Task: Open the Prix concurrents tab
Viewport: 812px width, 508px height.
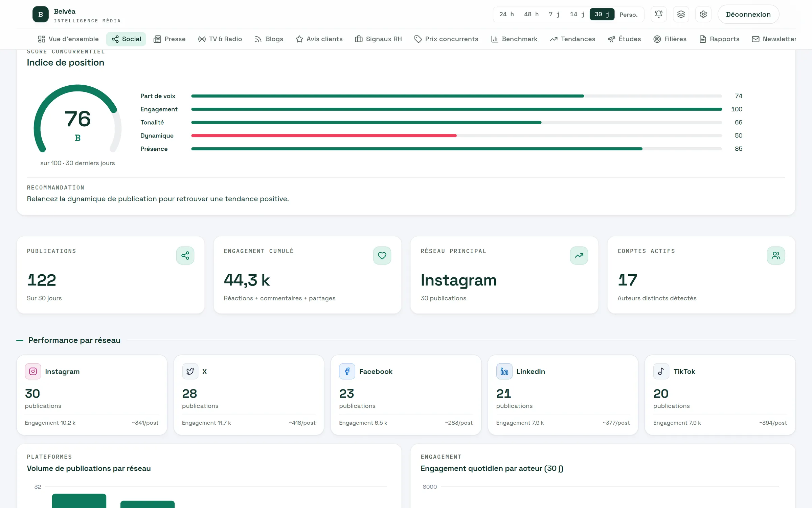Action: pyautogui.click(x=446, y=39)
